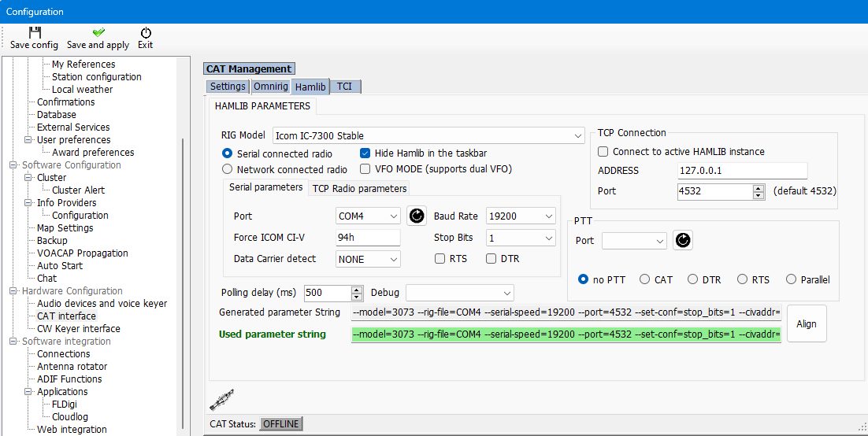Image resolution: width=868 pixels, height=436 pixels.
Task: Click the Exit power icon
Action: (x=146, y=32)
